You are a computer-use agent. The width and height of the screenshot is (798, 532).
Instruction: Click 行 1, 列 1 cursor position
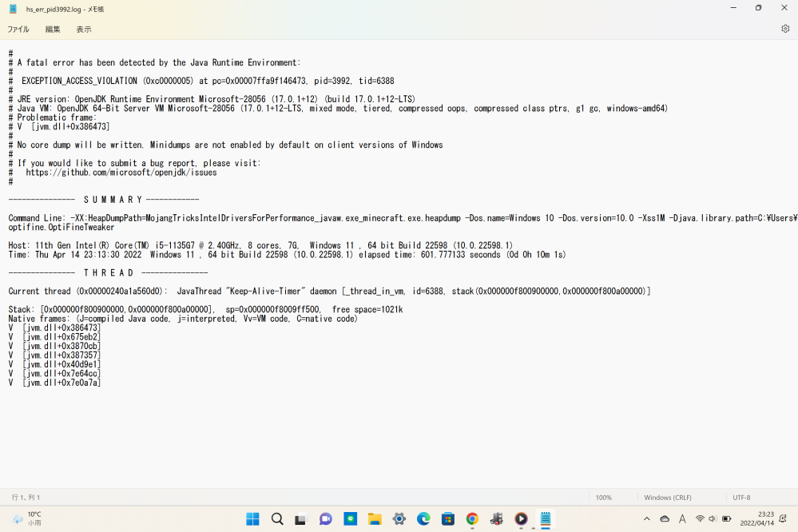point(26,498)
